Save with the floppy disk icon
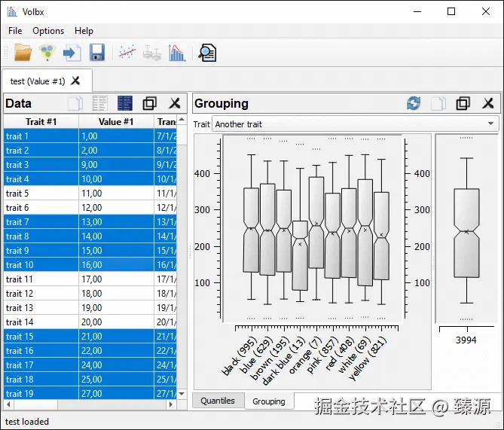Screen dimensions: 504x430 tap(97, 53)
